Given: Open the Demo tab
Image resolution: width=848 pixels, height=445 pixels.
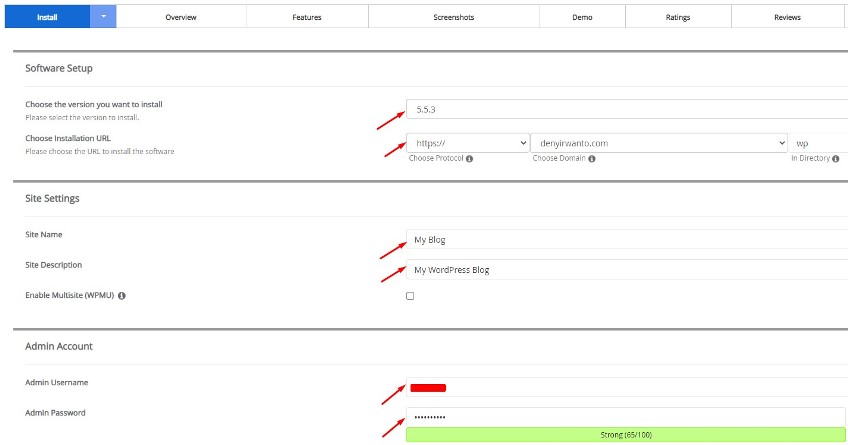Looking at the screenshot, I should pyautogui.click(x=582, y=17).
